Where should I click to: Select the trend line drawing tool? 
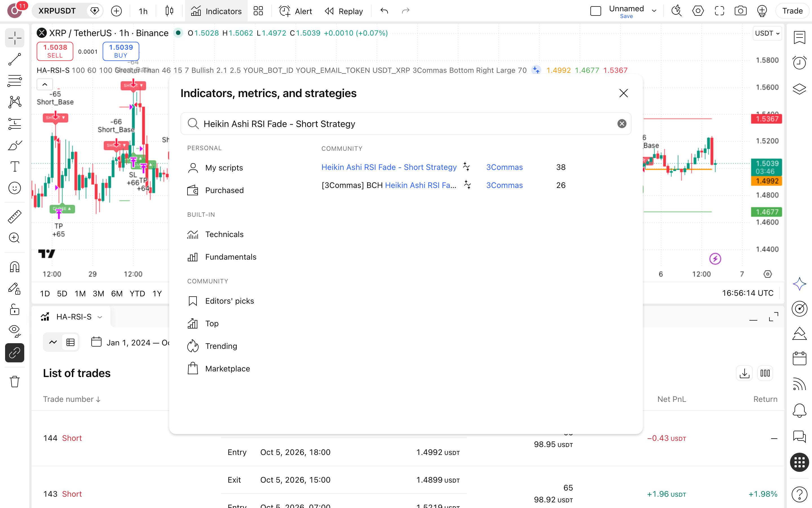click(14, 60)
